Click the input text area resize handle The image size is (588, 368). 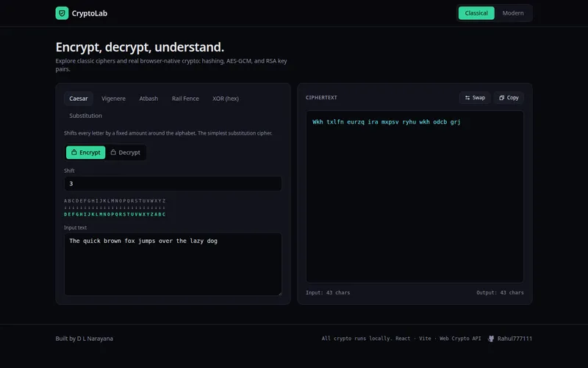pyautogui.click(x=280, y=293)
